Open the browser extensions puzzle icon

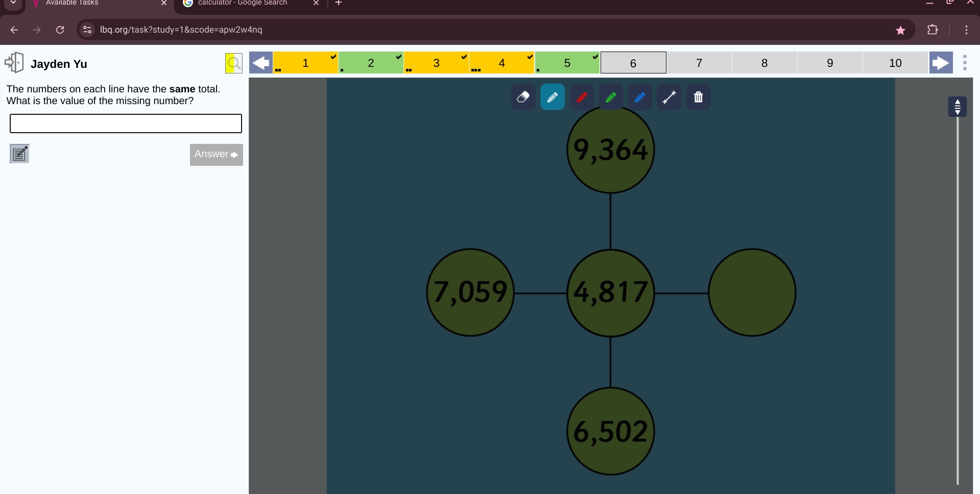click(933, 30)
